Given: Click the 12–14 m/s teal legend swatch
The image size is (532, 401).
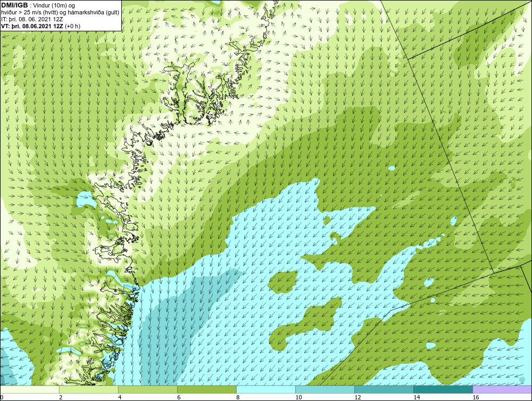Looking at the screenshot, I should (384, 389).
